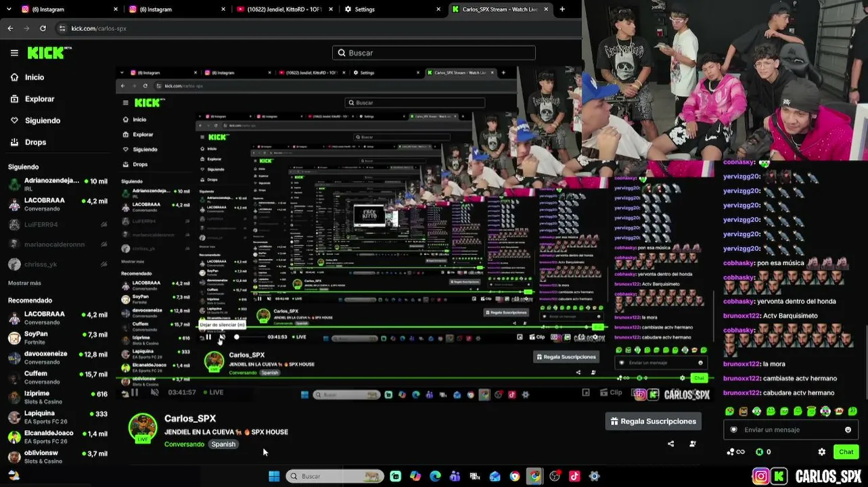Open offline marianocalderonnn channel
The height and width of the screenshot is (487, 868).
click(x=58, y=244)
